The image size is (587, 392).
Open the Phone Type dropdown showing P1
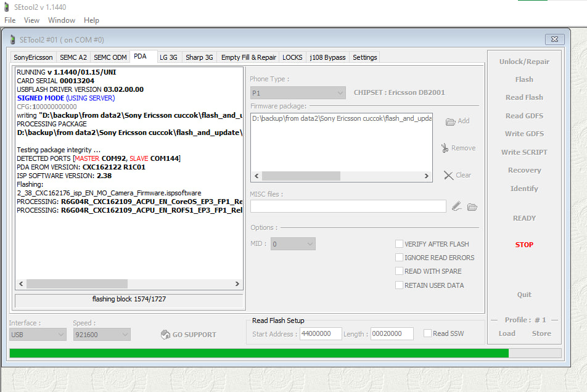(297, 92)
